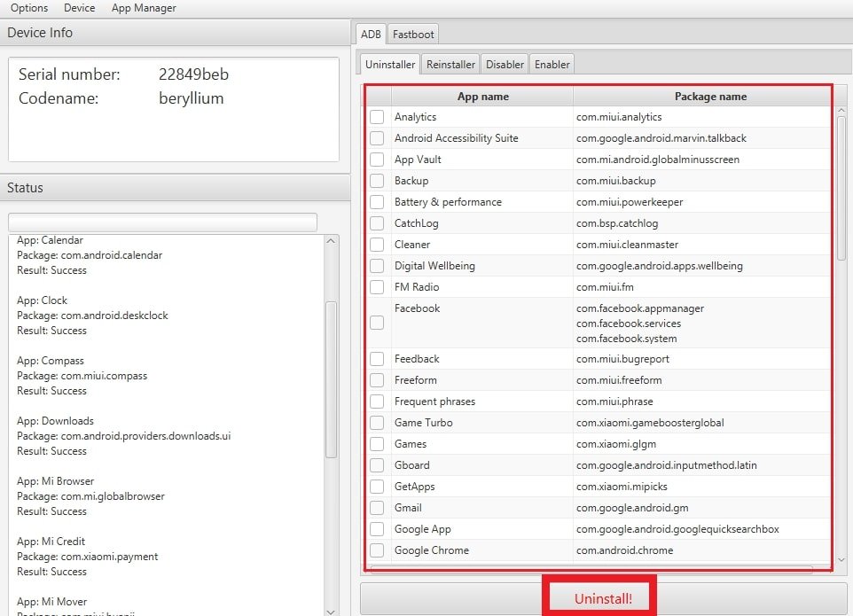Click the app list scroll-up arrow

pos(841,111)
